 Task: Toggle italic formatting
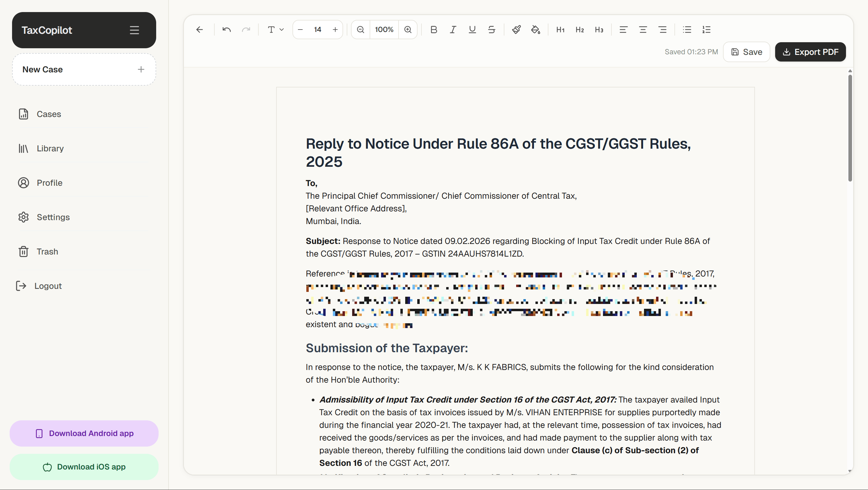453,30
